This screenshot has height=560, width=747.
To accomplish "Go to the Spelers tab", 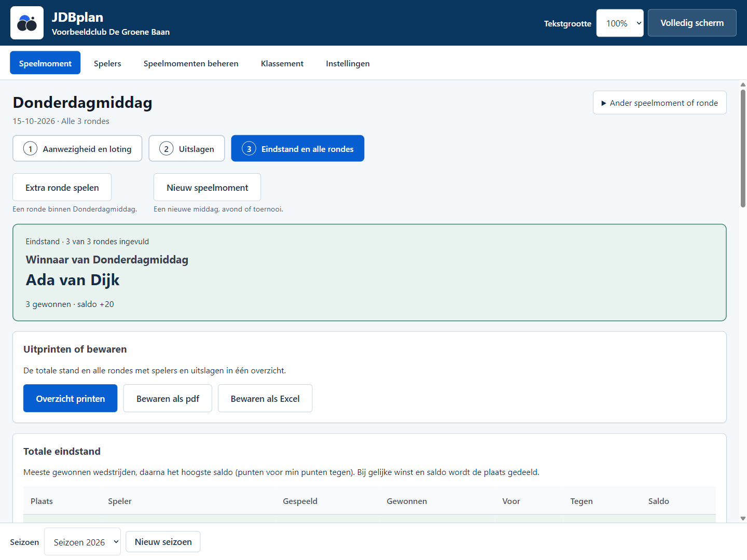I will tap(107, 63).
